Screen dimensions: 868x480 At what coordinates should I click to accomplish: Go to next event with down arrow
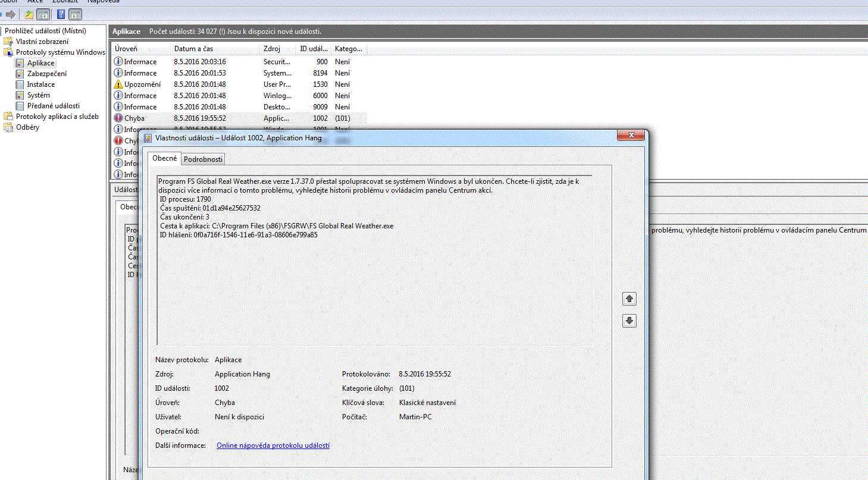[629, 321]
